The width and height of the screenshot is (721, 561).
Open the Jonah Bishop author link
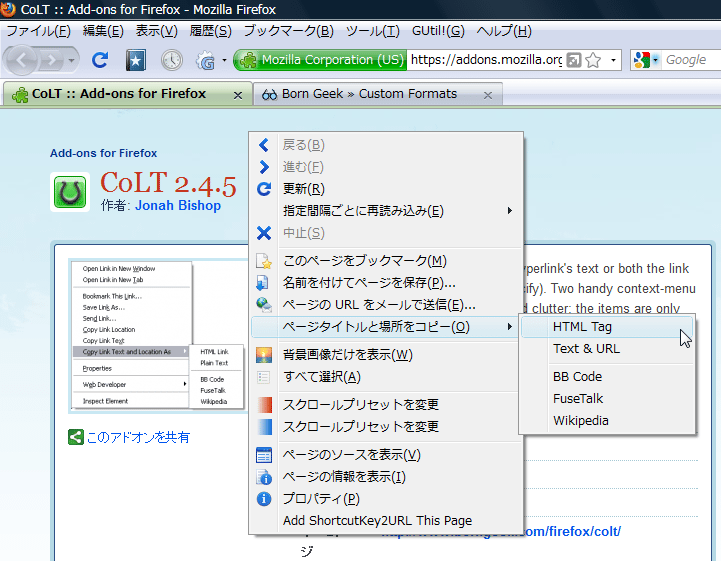pyautogui.click(x=178, y=206)
